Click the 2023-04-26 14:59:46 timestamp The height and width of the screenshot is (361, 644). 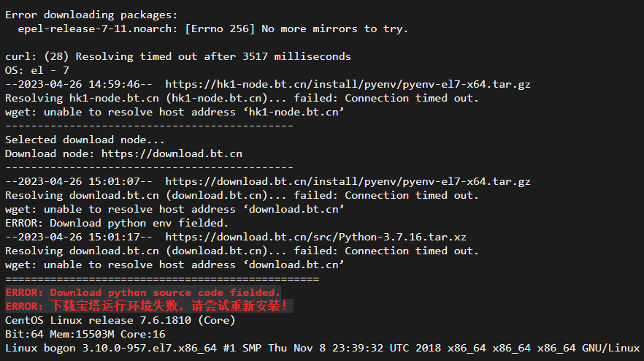78,84
